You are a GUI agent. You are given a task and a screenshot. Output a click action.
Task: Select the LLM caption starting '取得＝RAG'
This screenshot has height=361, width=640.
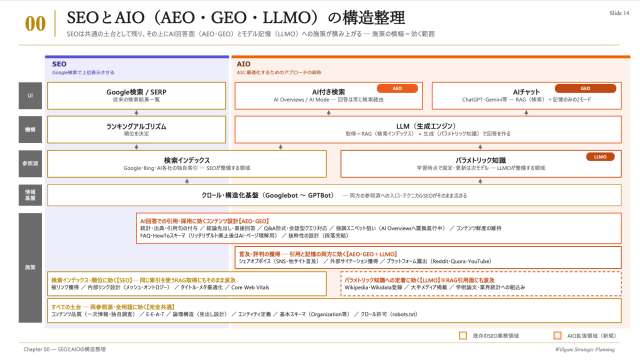pyautogui.click(x=428, y=134)
